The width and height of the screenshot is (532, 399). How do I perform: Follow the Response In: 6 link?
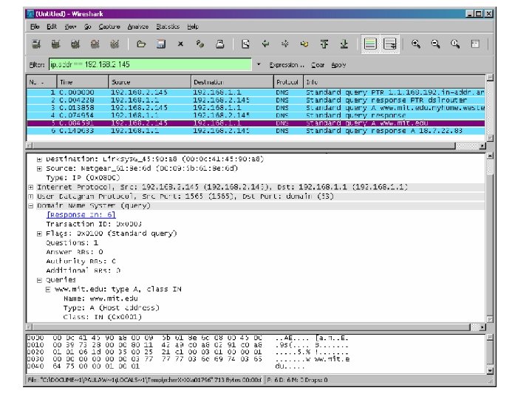point(81,215)
